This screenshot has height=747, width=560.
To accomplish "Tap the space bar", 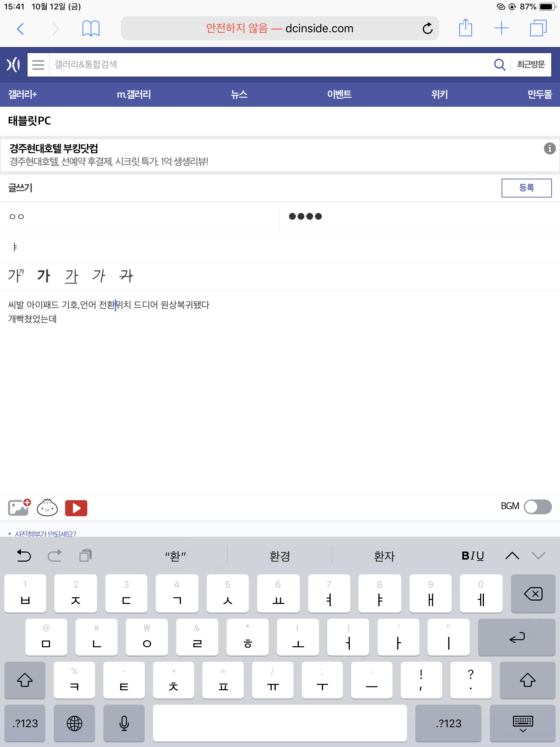I will [279, 723].
